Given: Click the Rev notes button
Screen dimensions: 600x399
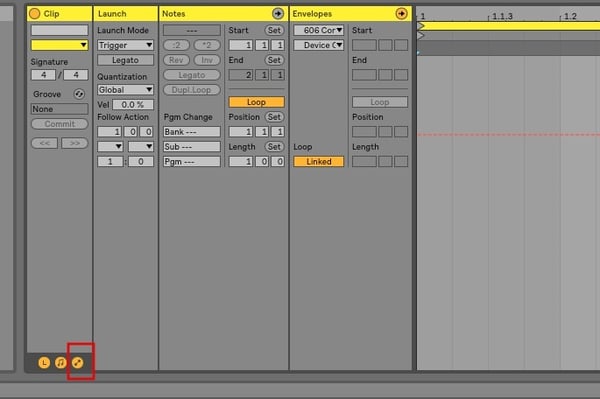Looking at the screenshot, I should tap(176, 60).
